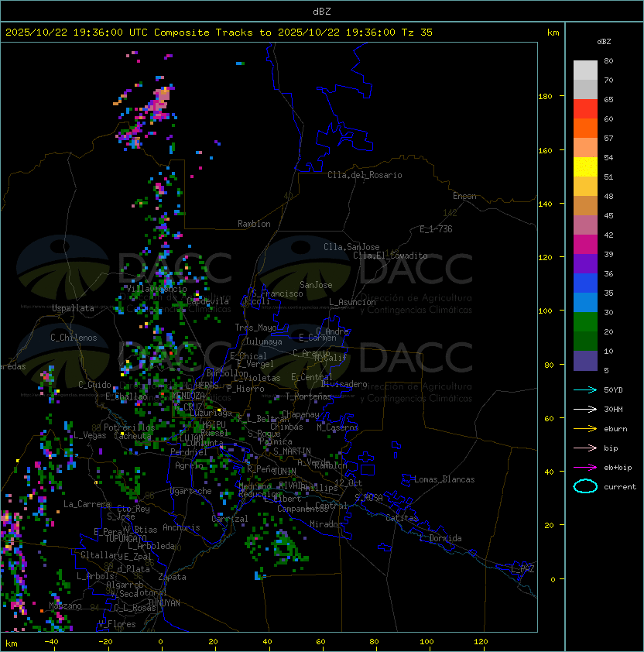This screenshot has height=652, width=644.
Task: Click the E_1-736 map label
Action: pos(436,229)
